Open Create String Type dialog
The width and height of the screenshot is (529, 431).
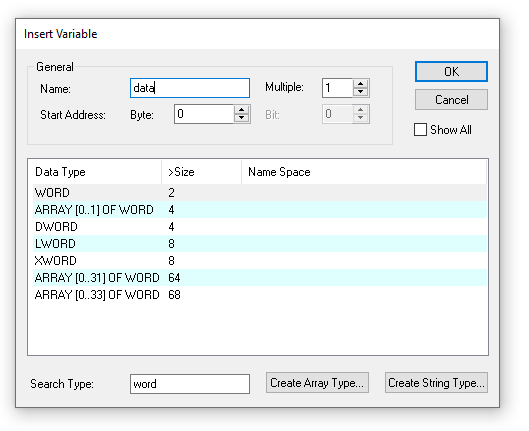436,382
